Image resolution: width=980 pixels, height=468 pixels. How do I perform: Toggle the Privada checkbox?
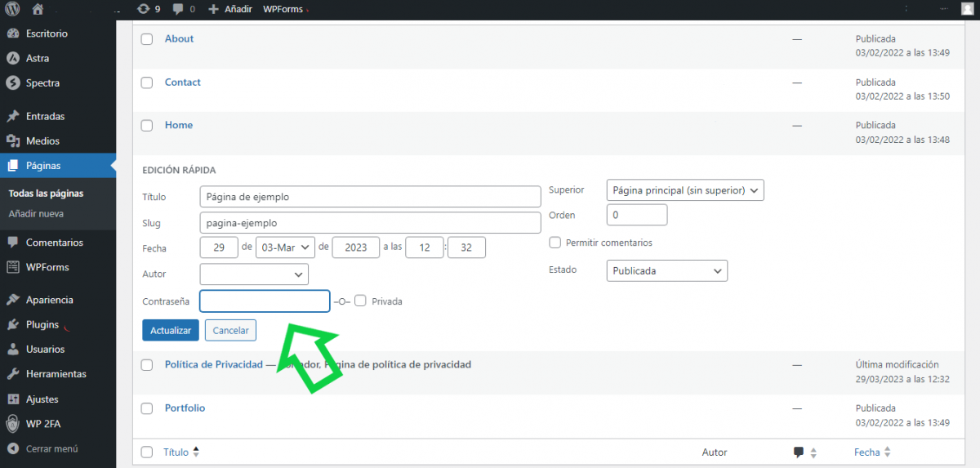click(x=360, y=301)
